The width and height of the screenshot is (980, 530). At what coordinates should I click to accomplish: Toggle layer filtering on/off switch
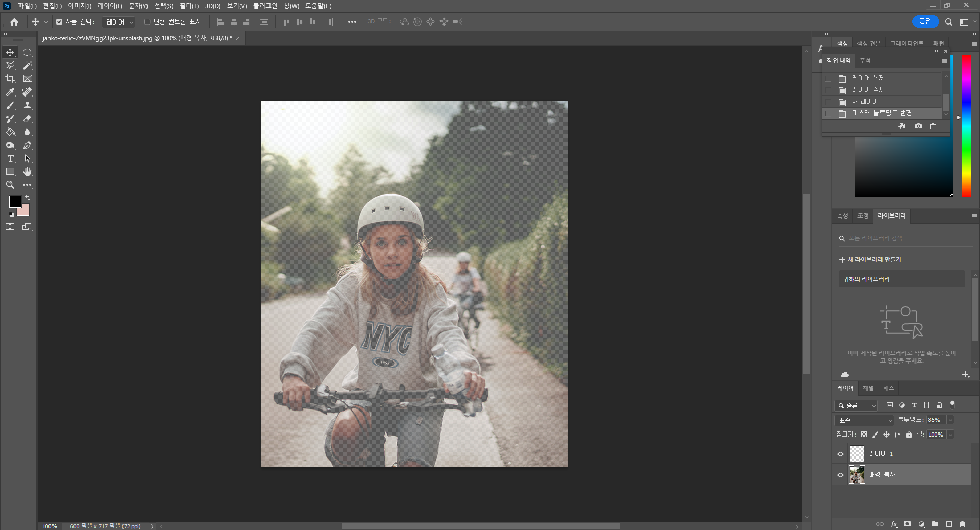click(952, 404)
